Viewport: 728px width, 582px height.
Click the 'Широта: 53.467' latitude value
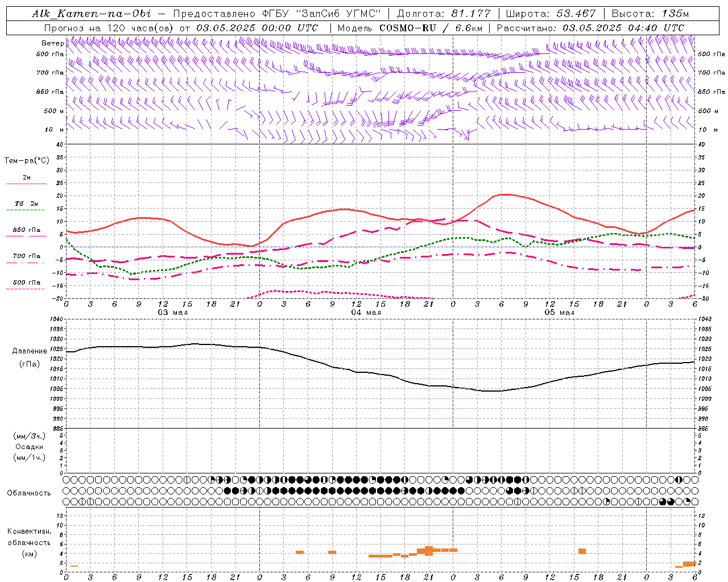tap(551, 14)
